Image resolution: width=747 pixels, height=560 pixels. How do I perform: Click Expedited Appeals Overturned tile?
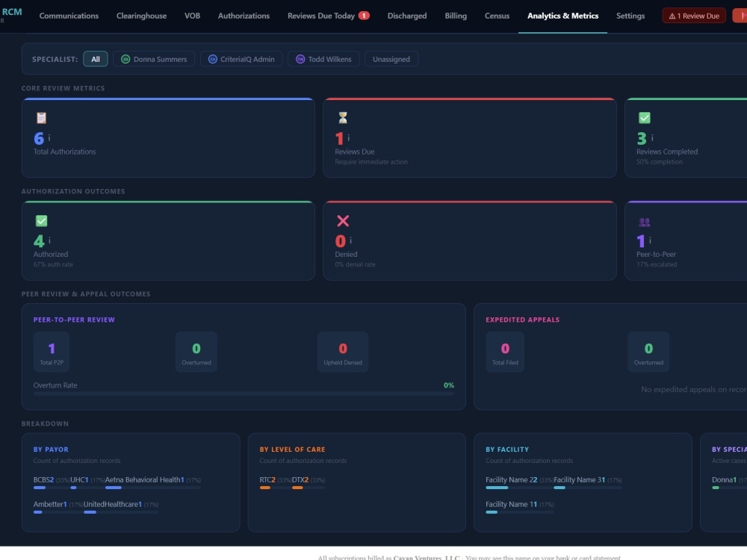point(648,352)
